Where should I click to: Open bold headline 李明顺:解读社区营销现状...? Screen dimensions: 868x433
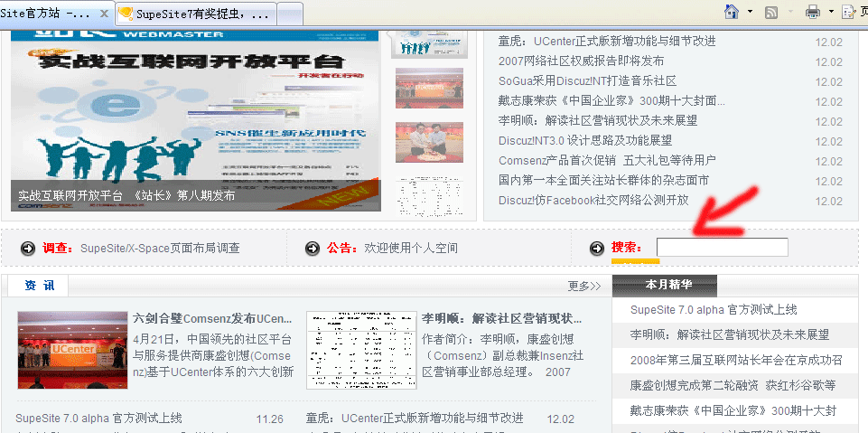502,319
